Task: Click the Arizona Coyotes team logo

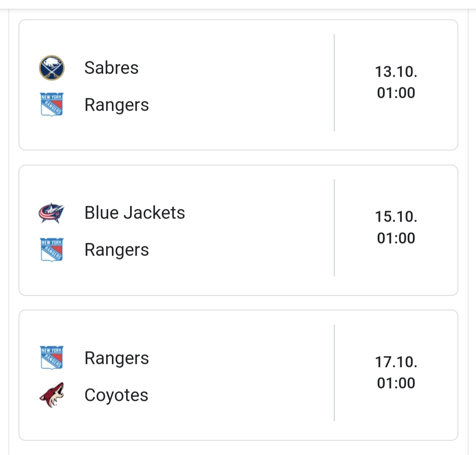Action: (x=52, y=395)
